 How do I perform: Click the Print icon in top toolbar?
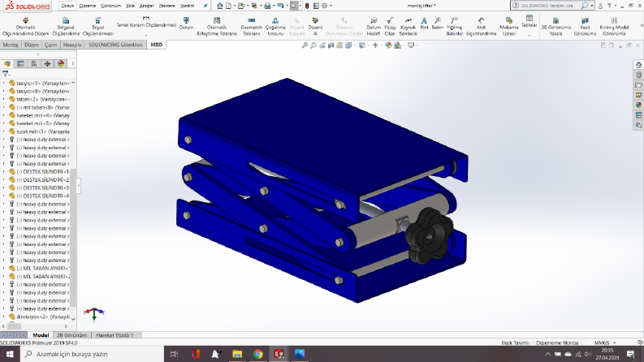pyautogui.click(x=267, y=6)
